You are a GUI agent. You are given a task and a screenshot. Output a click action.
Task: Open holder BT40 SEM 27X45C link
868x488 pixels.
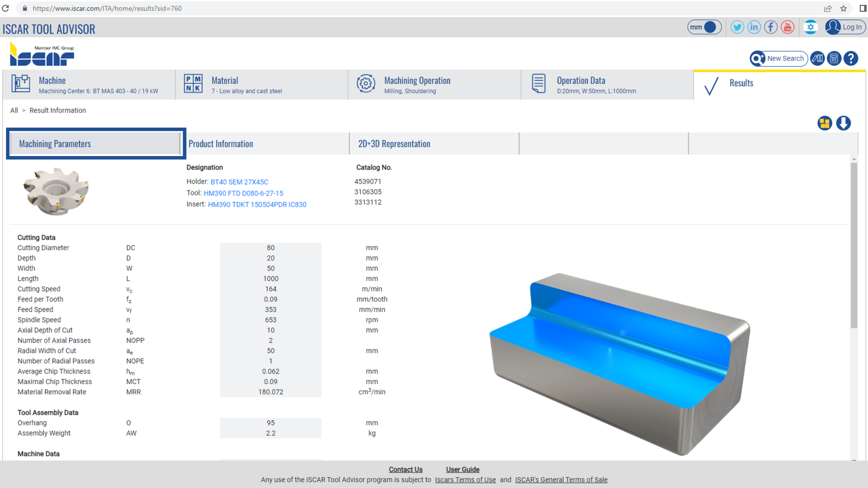[239, 182]
